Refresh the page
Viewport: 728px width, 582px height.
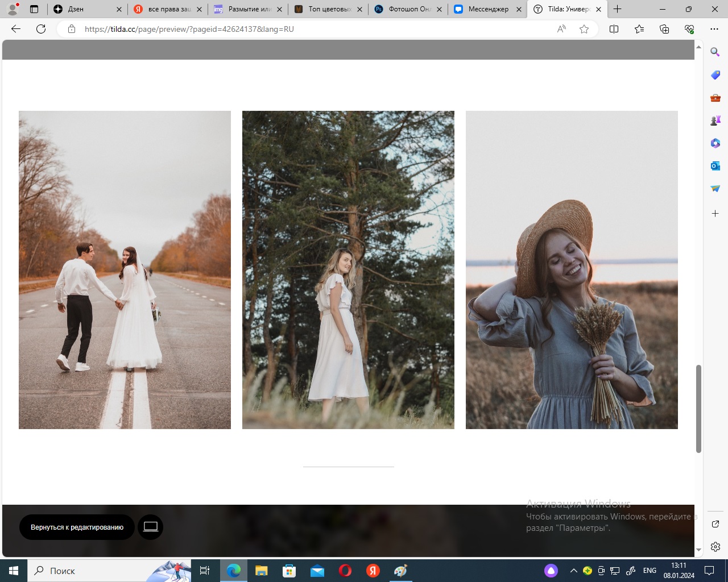[41, 29]
